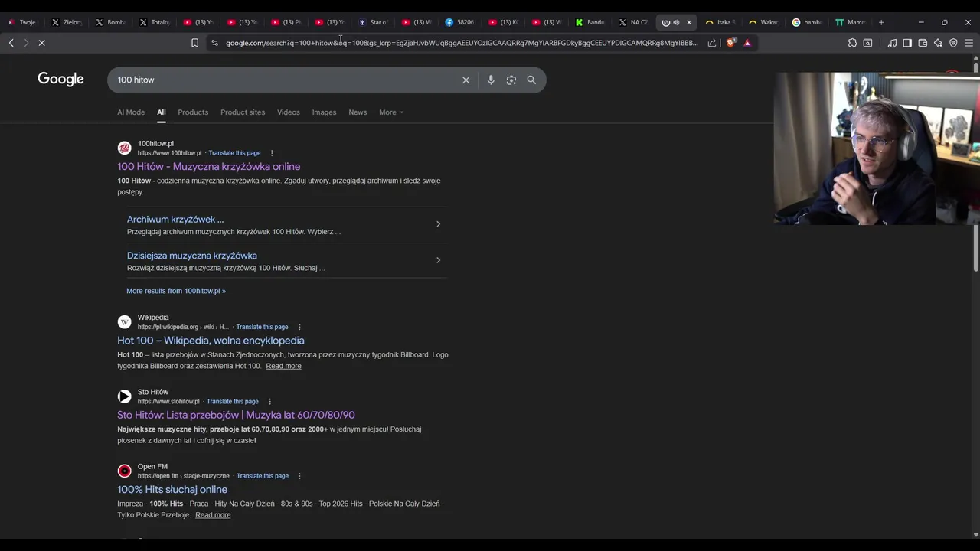Translate the Open FM result page
The height and width of the screenshot is (551, 980).
click(262, 476)
